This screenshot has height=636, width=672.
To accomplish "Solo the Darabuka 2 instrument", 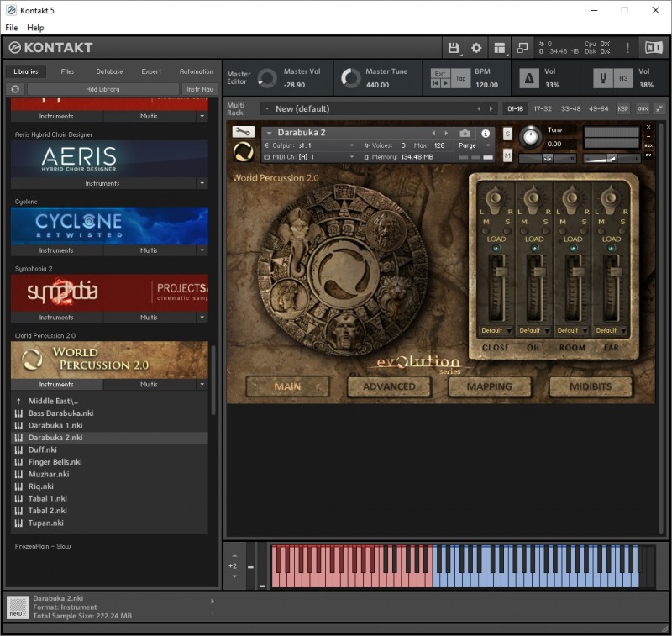I will click(x=507, y=134).
